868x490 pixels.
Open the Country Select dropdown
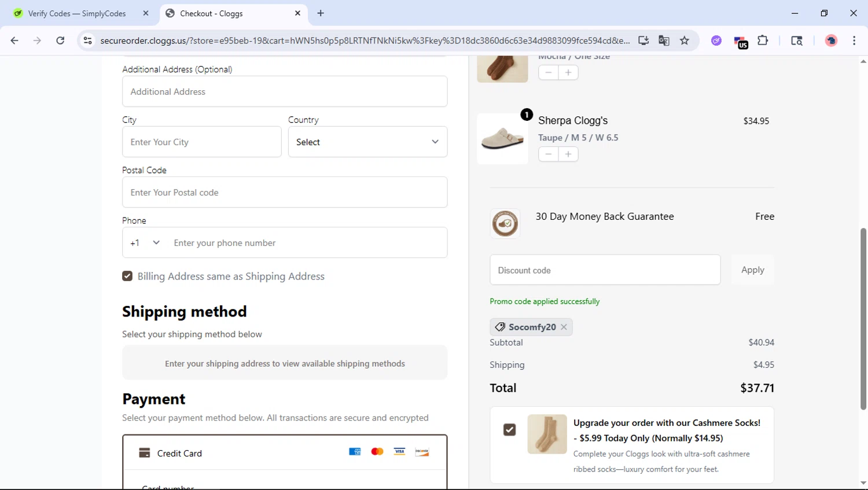point(367,142)
